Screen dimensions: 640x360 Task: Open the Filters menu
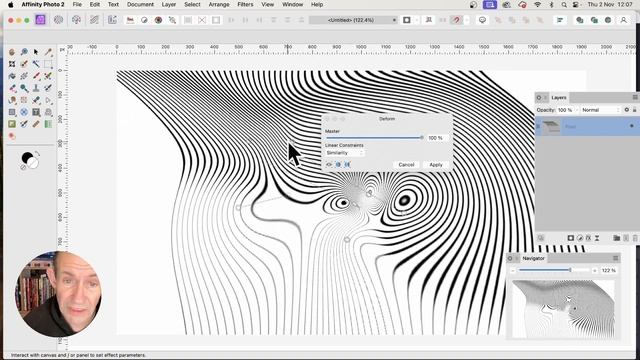pos(245,4)
